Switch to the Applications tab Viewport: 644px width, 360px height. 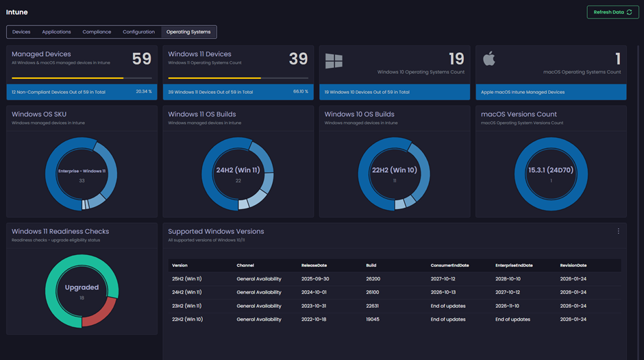coord(56,32)
